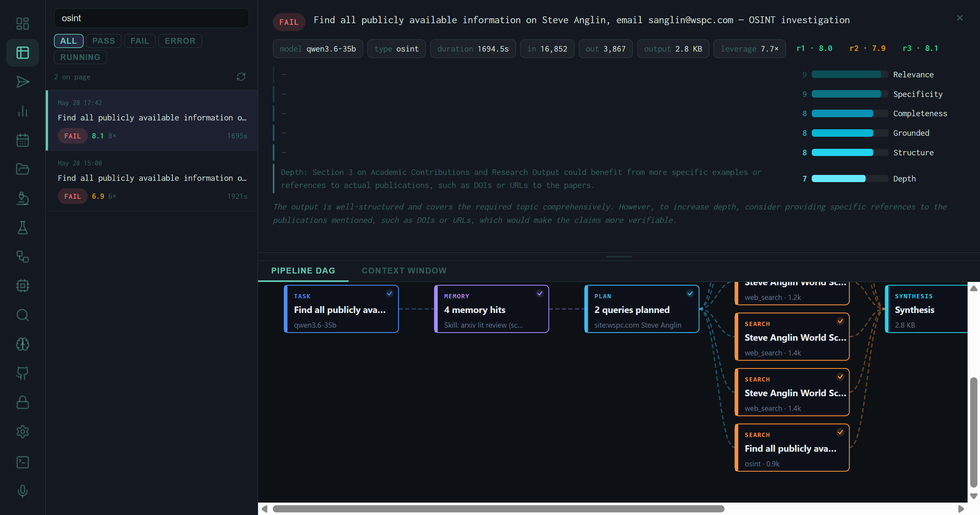This screenshot has height=515, width=980.
Task: Select the TASK node in pipeline
Action: click(341, 309)
